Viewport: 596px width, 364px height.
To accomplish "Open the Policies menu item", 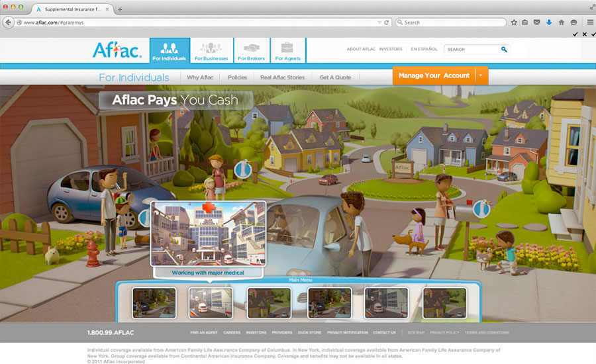I will point(237,77).
